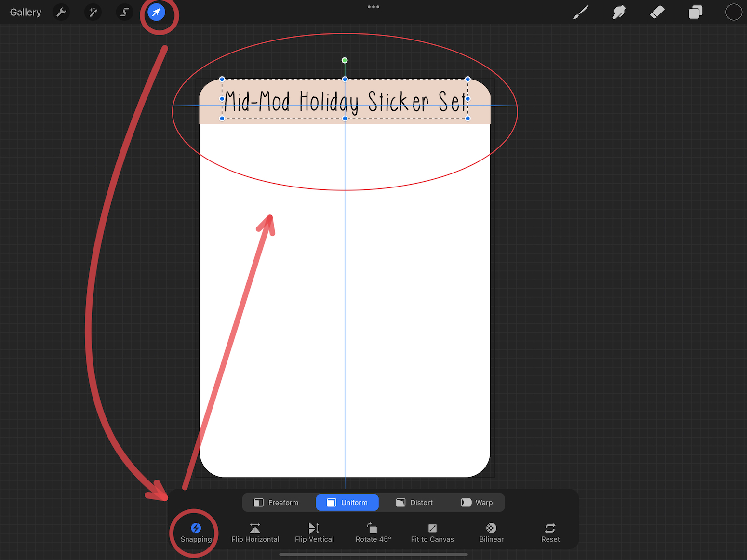Reset the current transform
Screen dimensions: 747x560
[550, 532]
